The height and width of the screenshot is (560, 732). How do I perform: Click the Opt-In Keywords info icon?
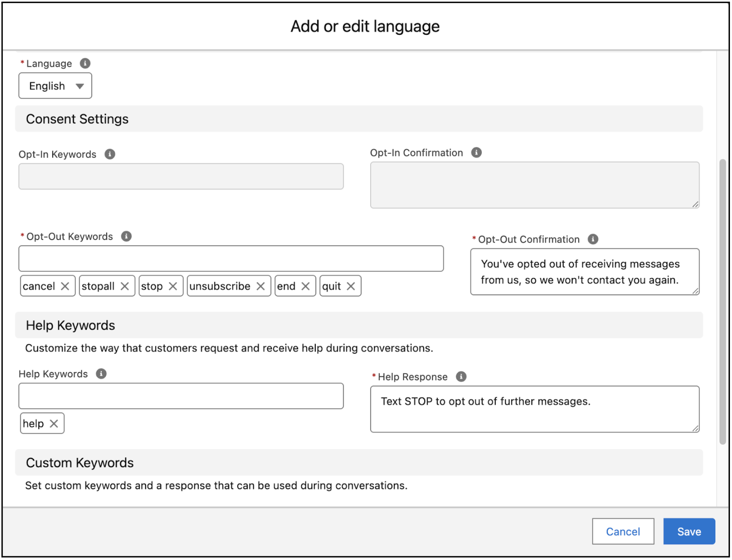pos(109,154)
